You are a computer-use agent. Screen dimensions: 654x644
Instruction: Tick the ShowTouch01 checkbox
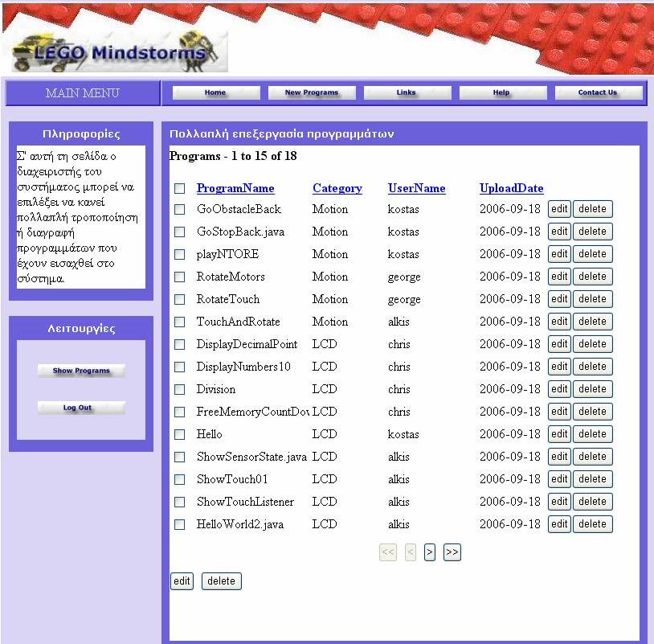(179, 479)
